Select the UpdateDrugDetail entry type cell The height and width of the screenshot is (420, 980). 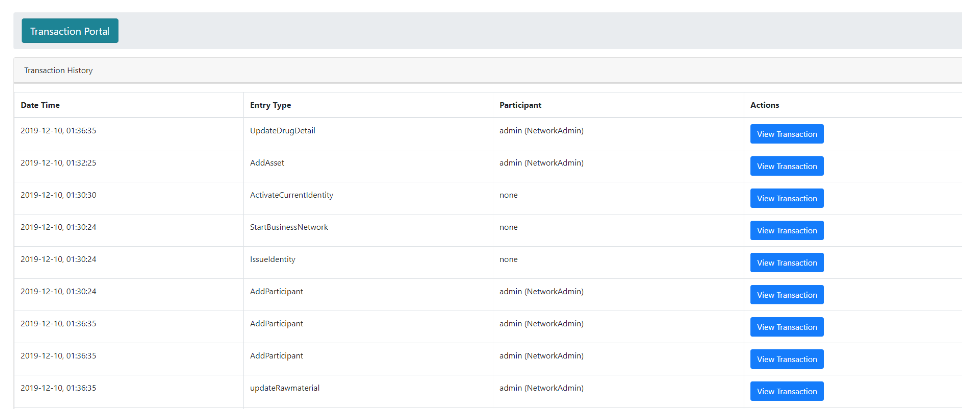point(282,131)
